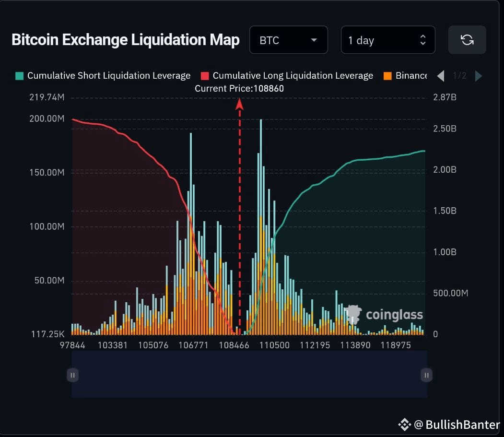
Task: Select the red long liquidation legend square
Action: point(206,75)
